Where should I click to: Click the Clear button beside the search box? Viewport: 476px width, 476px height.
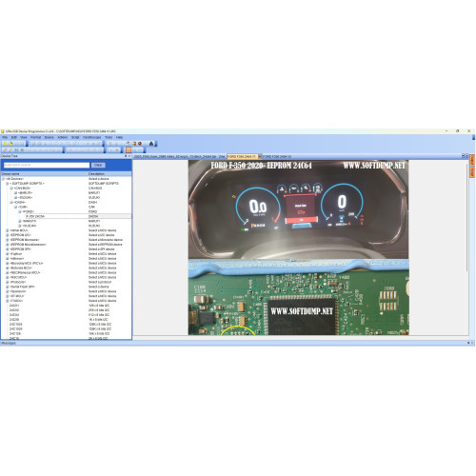tap(98, 165)
